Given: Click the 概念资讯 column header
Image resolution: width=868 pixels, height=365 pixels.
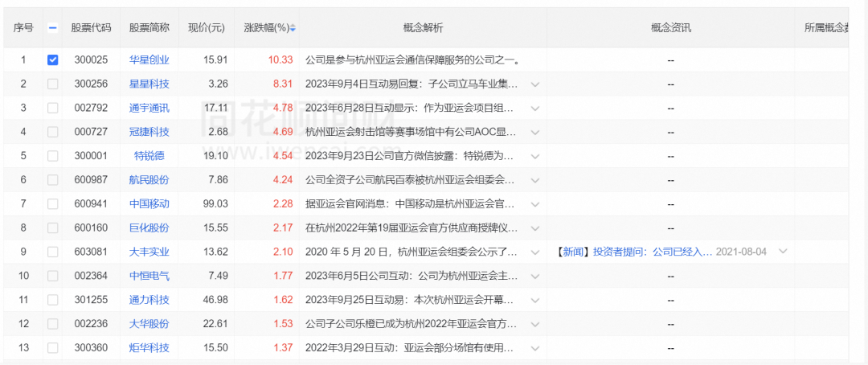Looking at the screenshot, I should (x=671, y=28).
